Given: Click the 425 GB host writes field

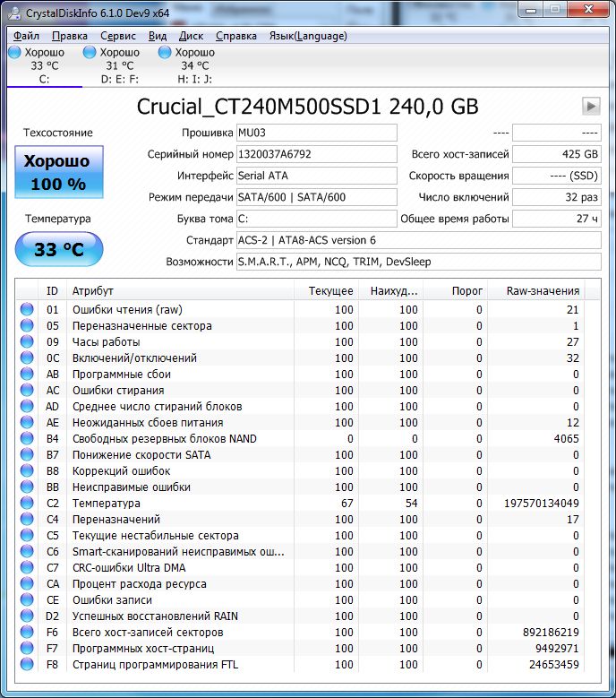Looking at the screenshot, I should point(557,154).
